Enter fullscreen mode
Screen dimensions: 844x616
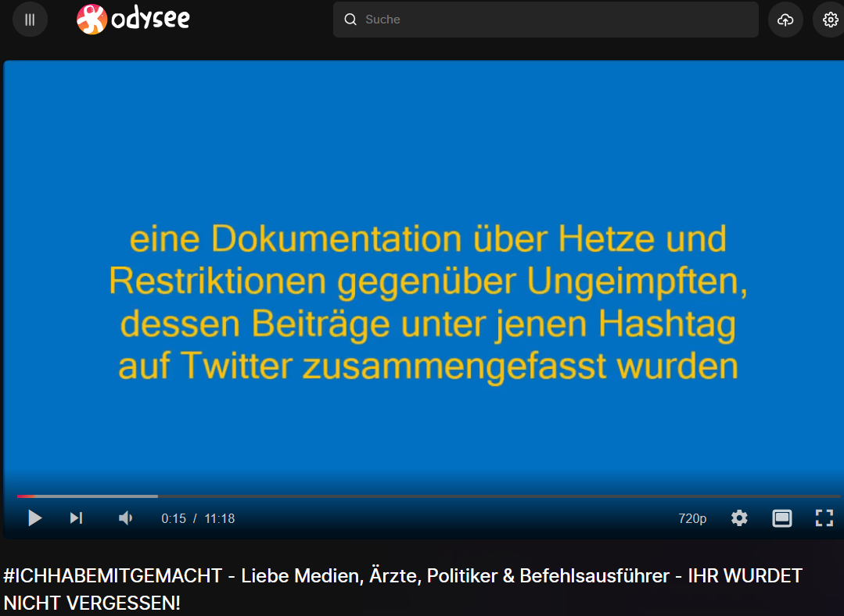[x=824, y=518]
